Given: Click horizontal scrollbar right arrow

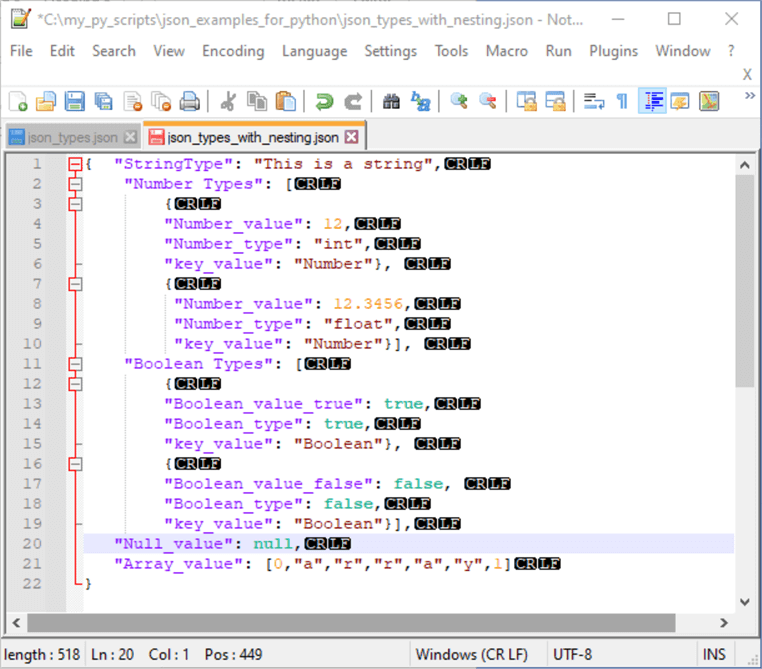Looking at the screenshot, I should pyautogui.click(x=724, y=623).
